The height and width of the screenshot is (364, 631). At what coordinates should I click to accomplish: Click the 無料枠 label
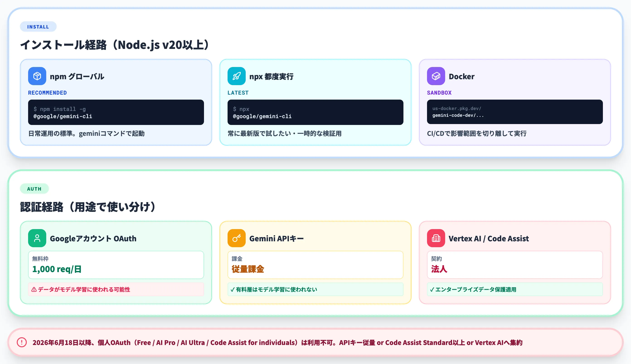click(40, 259)
